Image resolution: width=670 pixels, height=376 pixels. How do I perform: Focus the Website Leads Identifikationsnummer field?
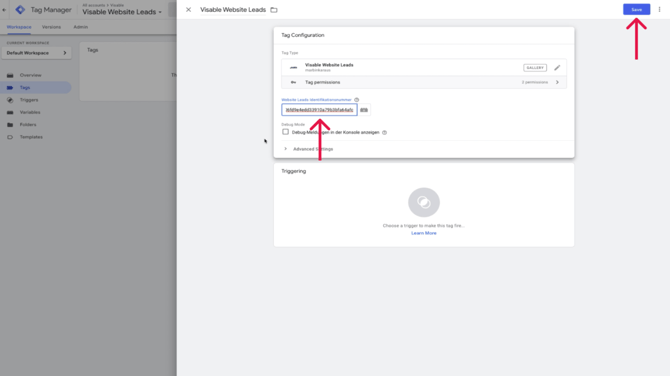click(x=319, y=110)
